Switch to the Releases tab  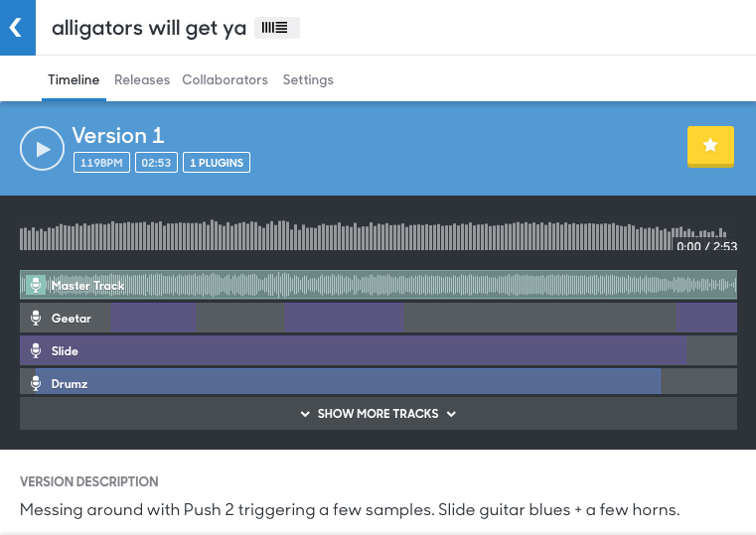pyautogui.click(x=142, y=80)
